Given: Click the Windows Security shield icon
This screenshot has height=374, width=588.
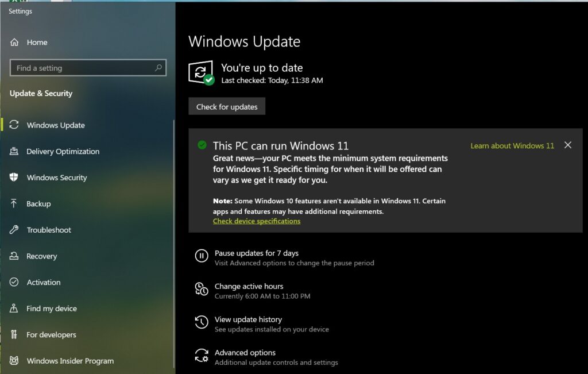Looking at the screenshot, I should click(14, 177).
